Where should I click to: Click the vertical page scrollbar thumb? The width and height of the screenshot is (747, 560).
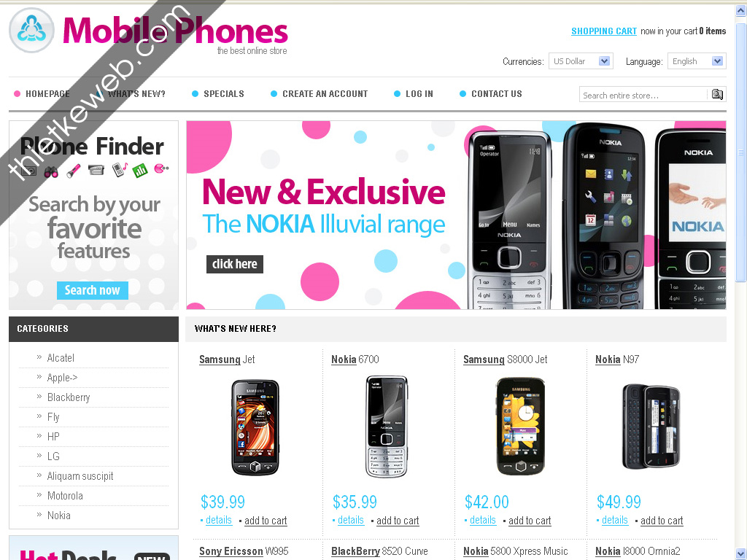coord(741,150)
